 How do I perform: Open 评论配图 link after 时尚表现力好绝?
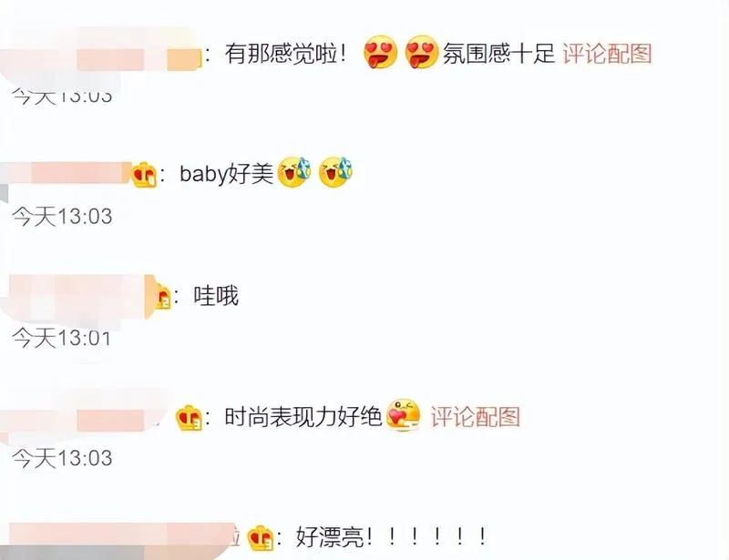pos(475,416)
